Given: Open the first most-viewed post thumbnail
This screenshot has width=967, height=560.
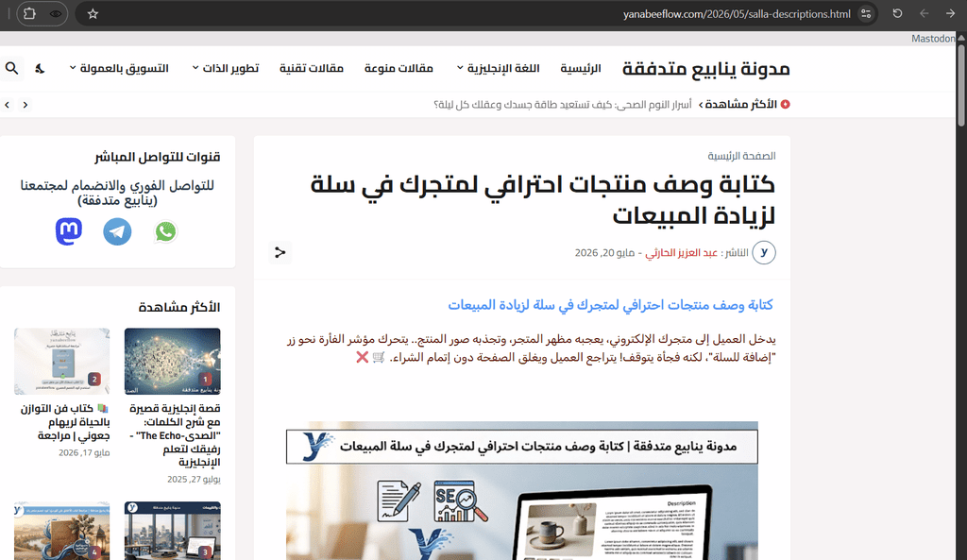Looking at the screenshot, I should tap(172, 361).
